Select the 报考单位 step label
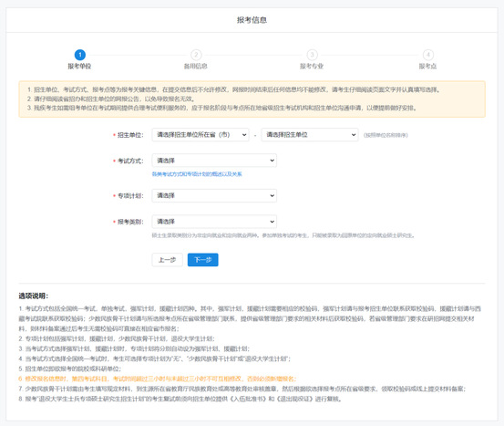Image resolution: width=504 pixels, height=426 pixels. point(79,67)
